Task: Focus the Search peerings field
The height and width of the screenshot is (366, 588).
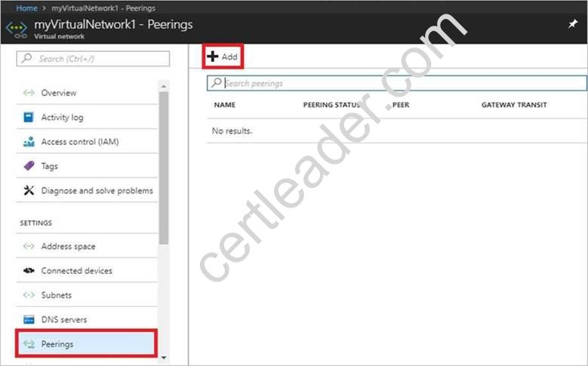Action: [x=397, y=83]
